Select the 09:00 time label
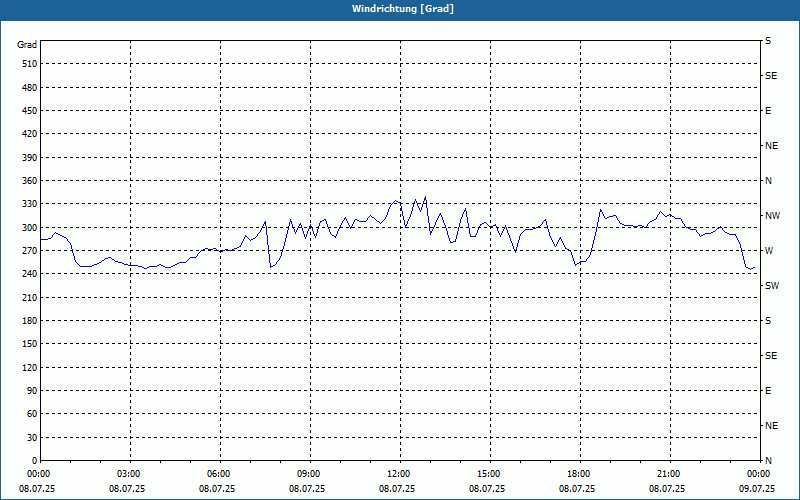 (309, 474)
